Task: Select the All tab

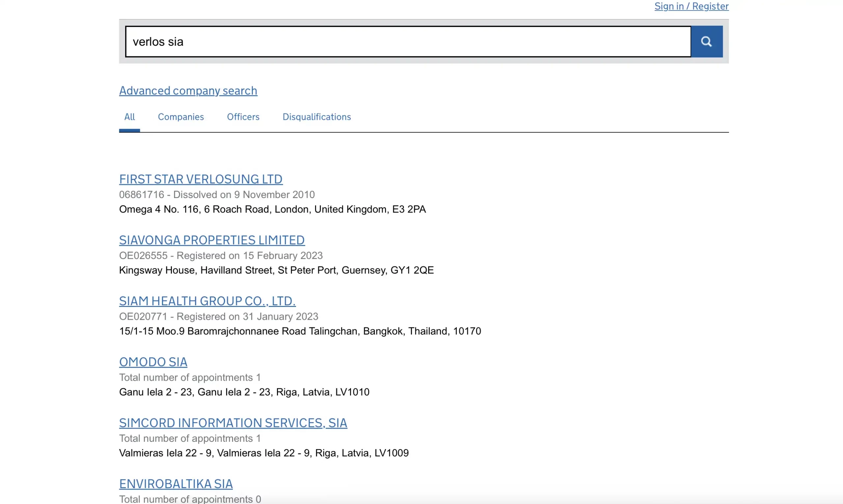Action: click(129, 117)
